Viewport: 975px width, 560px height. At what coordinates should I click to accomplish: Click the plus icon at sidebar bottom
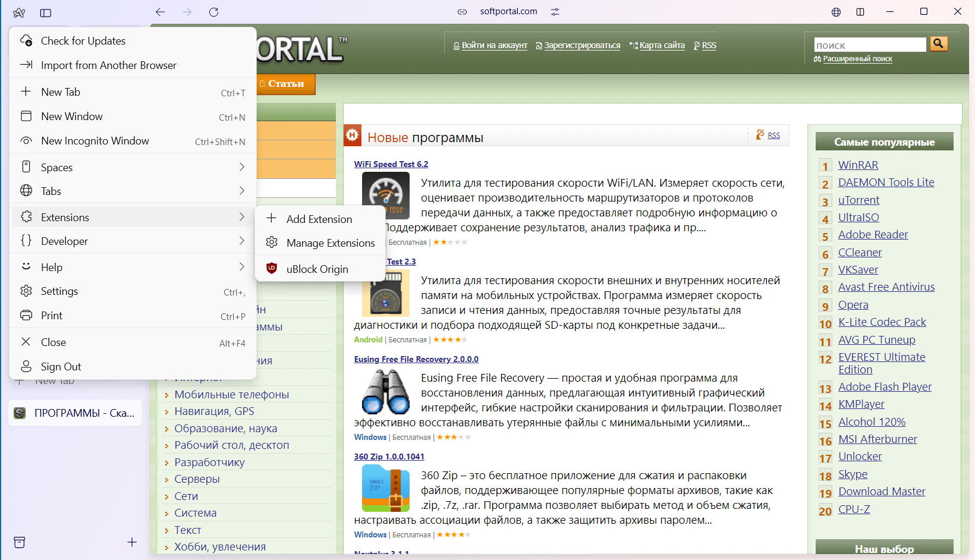pos(132,542)
